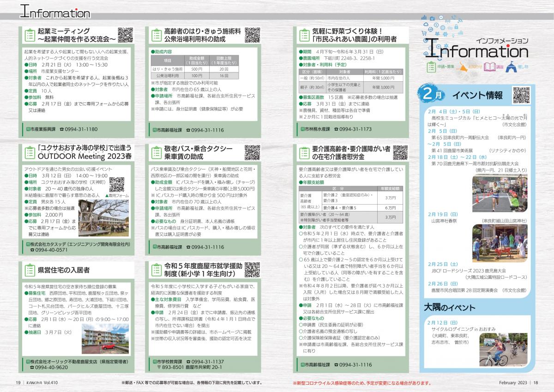Click the clipboard icon beside 起業ミーティング heading

30,36
